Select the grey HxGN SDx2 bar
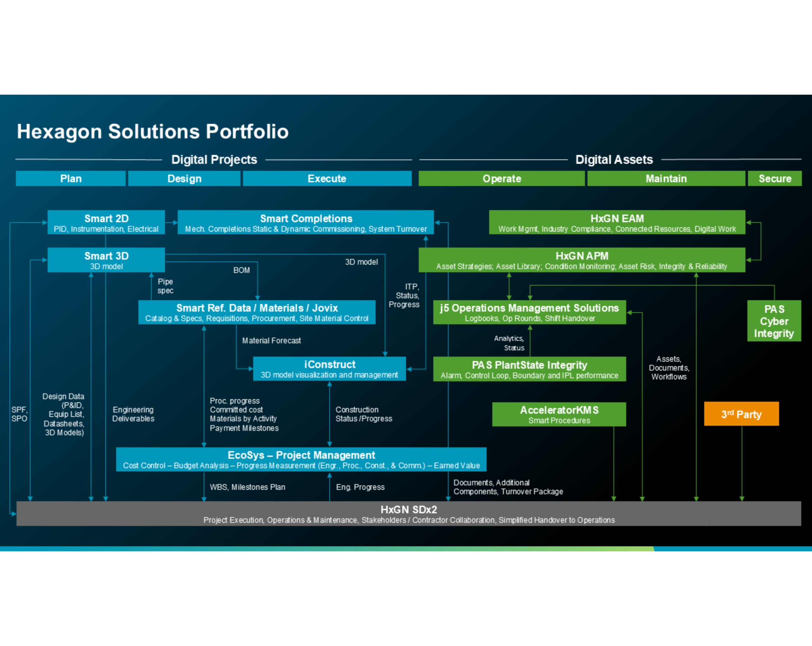Screen dimensions: 812x646 click(409, 513)
